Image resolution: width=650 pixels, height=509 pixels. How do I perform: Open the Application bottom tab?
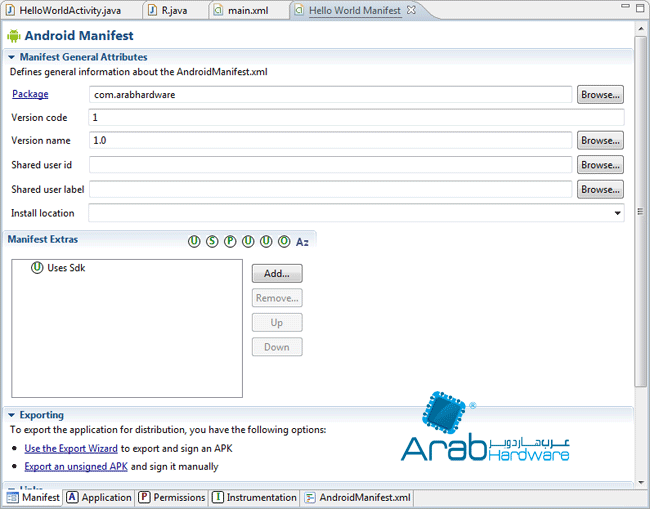point(99,497)
